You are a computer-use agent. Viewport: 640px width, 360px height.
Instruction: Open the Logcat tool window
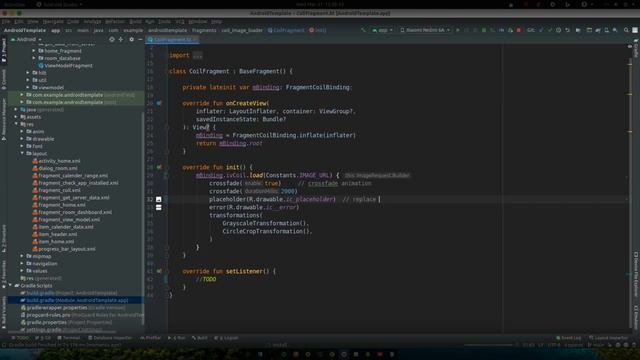227,338
